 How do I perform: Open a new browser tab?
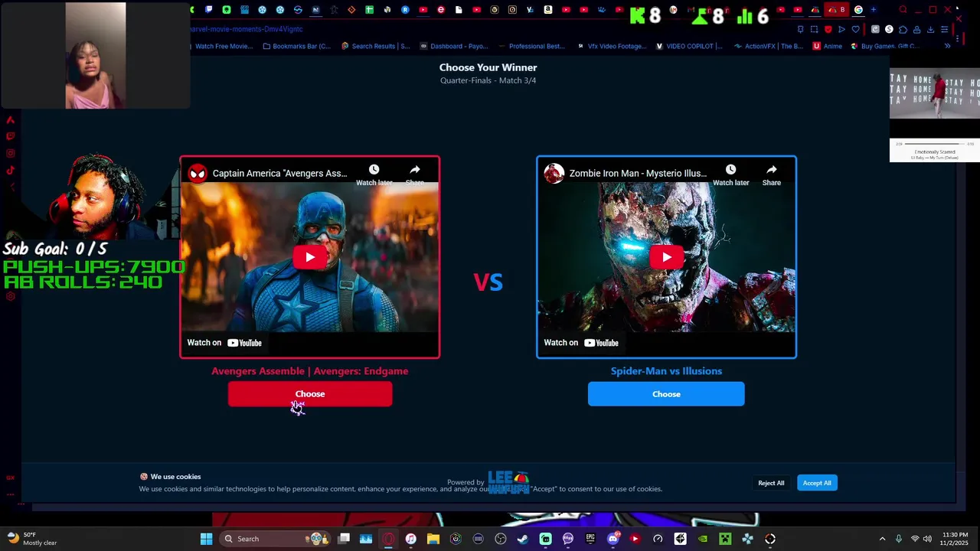pos(874,10)
